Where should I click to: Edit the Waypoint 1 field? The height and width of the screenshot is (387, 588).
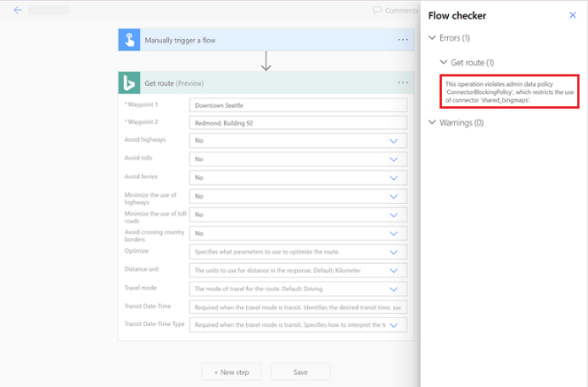[x=298, y=105]
